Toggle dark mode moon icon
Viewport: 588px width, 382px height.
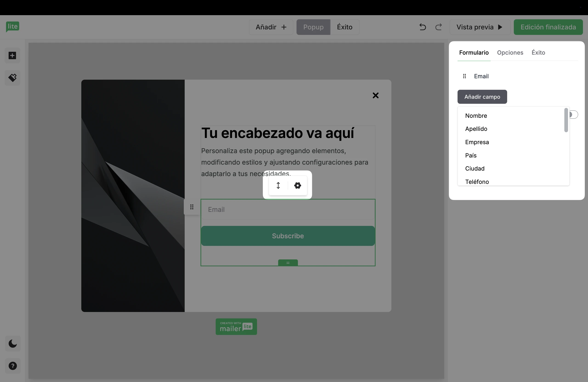click(13, 343)
